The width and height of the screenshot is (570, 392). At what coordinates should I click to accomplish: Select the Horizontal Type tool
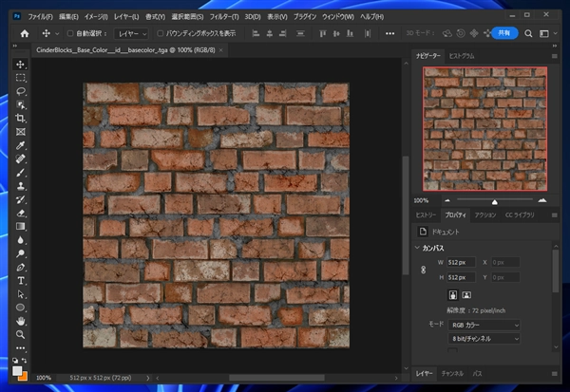[21, 281]
